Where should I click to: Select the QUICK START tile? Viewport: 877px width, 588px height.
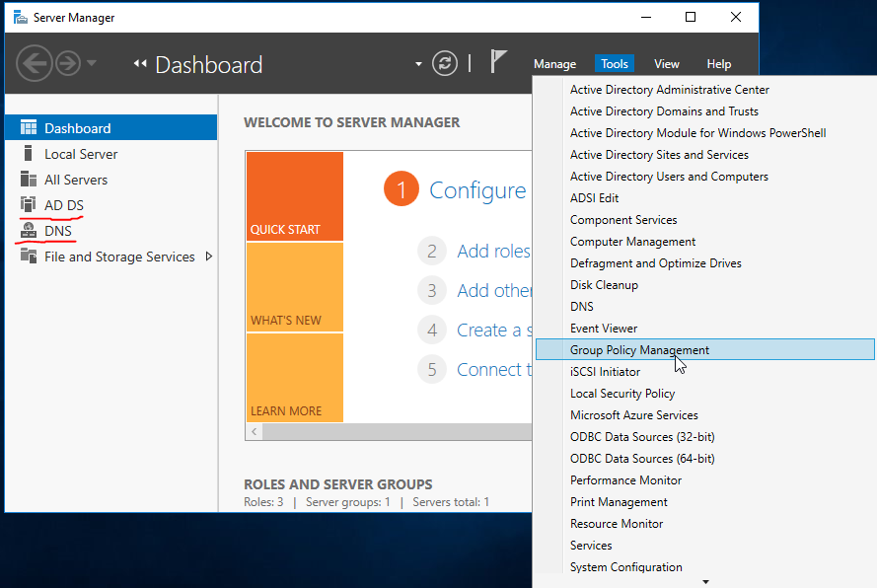(x=295, y=196)
